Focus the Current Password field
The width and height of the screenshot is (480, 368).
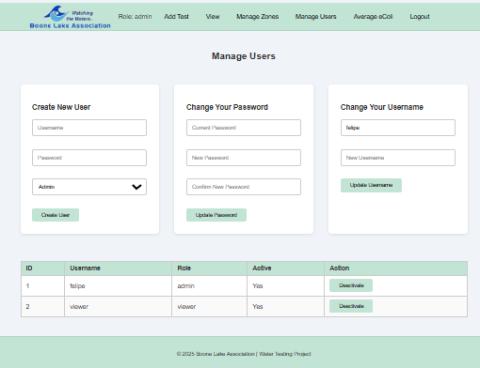pos(244,128)
